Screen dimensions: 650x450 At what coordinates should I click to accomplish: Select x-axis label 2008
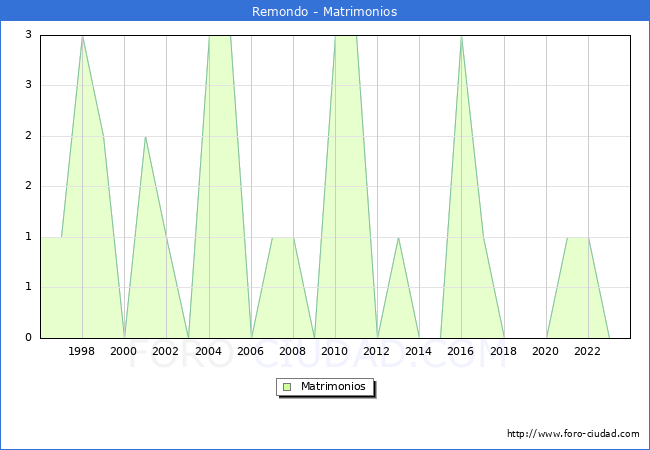(x=293, y=351)
